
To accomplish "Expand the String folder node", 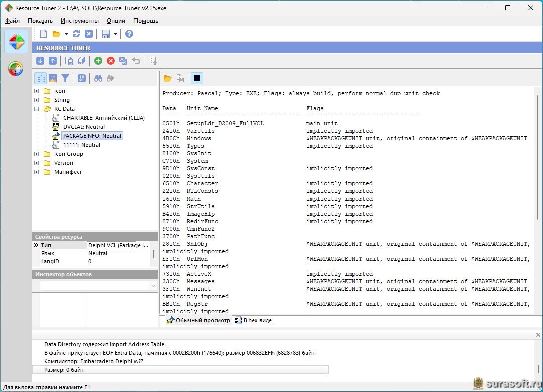I will click(36, 100).
